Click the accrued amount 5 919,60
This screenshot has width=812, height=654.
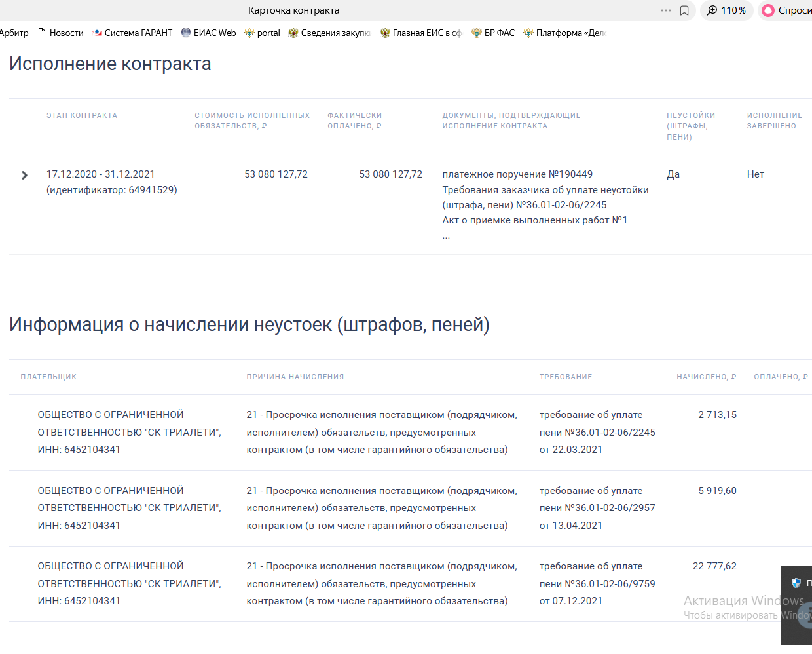(717, 491)
